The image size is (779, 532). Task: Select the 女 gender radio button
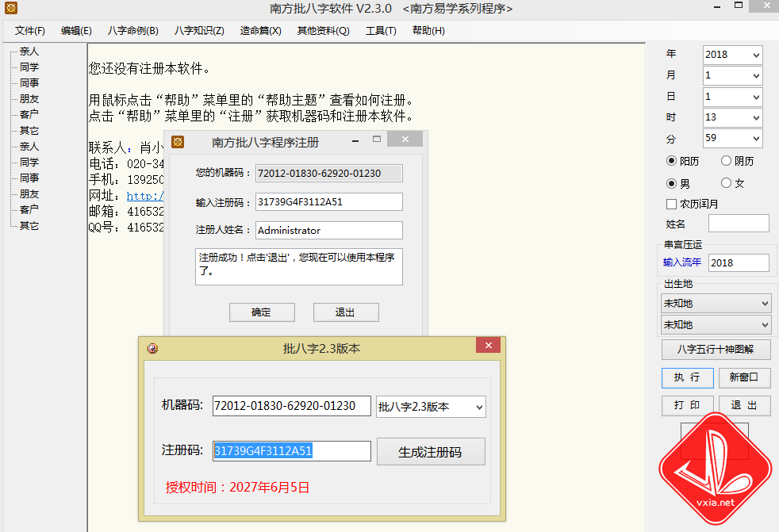click(726, 183)
